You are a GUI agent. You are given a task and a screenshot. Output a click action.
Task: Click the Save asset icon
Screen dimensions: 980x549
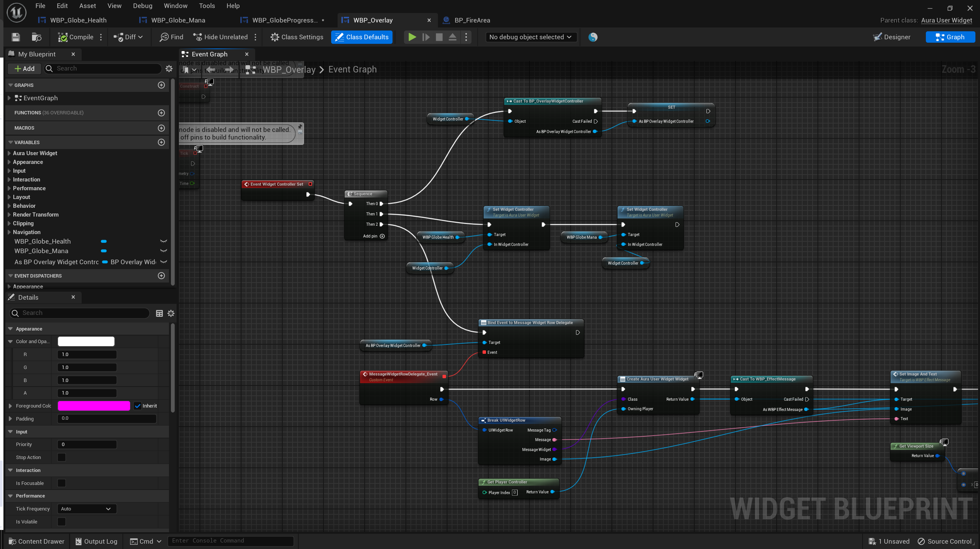pos(16,37)
